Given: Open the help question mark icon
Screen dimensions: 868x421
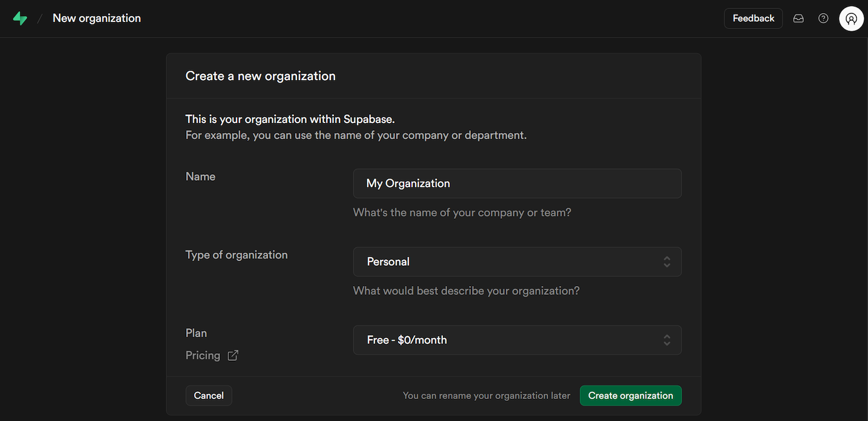Looking at the screenshot, I should [823, 18].
